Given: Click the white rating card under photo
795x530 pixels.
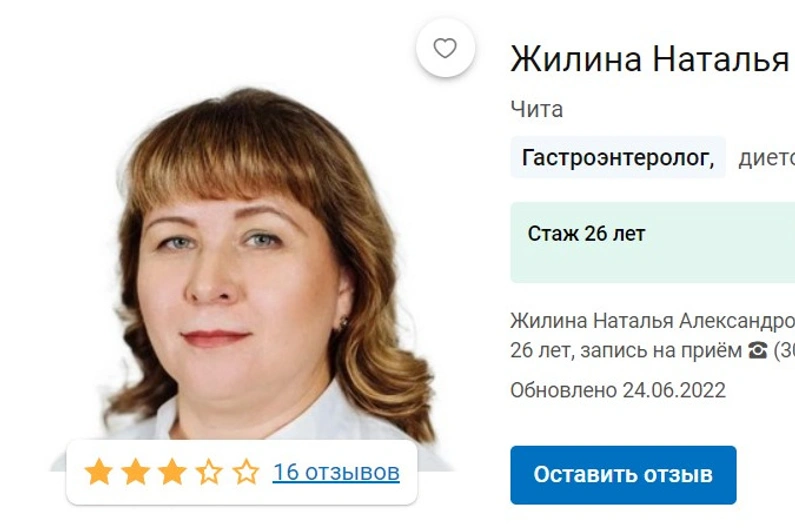Looking at the screenshot, I should click(x=242, y=472).
